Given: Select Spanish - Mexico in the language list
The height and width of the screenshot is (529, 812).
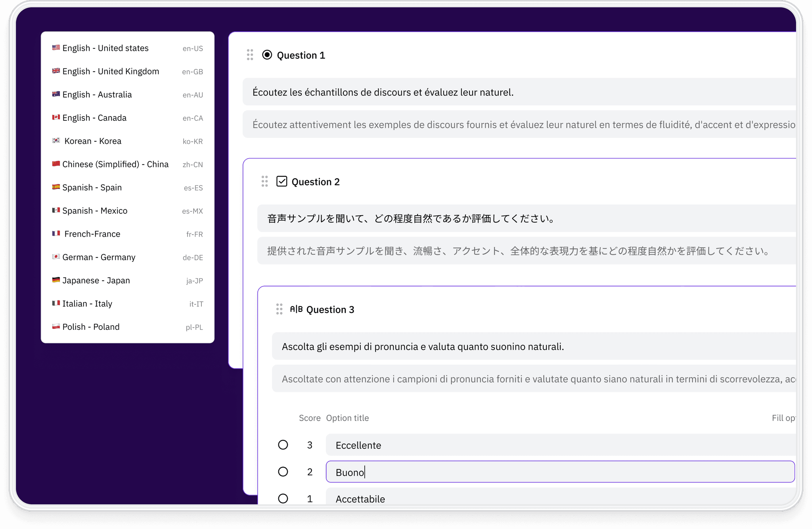Looking at the screenshot, I should 94,210.
